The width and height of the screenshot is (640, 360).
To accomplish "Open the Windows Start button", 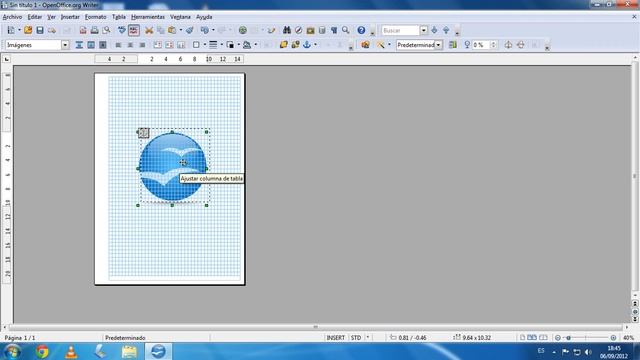I will click(x=12, y=351).
